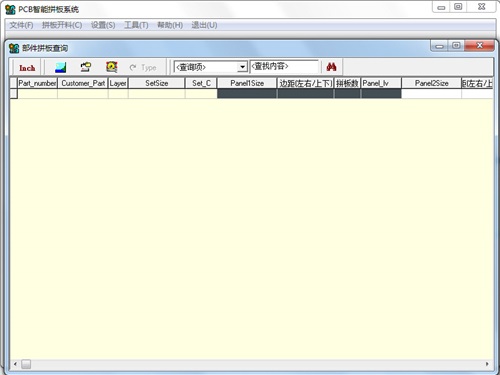Click the Panel2Size column header
Image resolution: width=500 pixels, height=375 pixels.
[x=431, y=83]
